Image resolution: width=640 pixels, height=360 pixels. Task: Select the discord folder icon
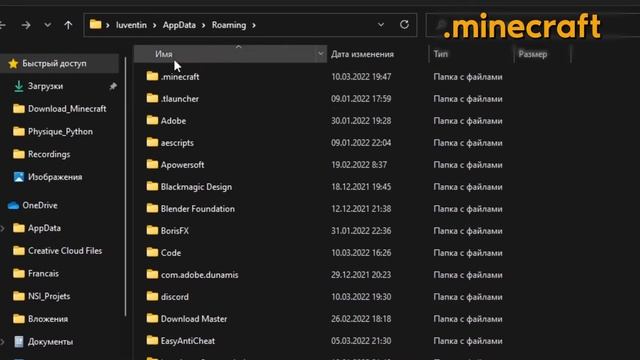click(x=152, y=296)
